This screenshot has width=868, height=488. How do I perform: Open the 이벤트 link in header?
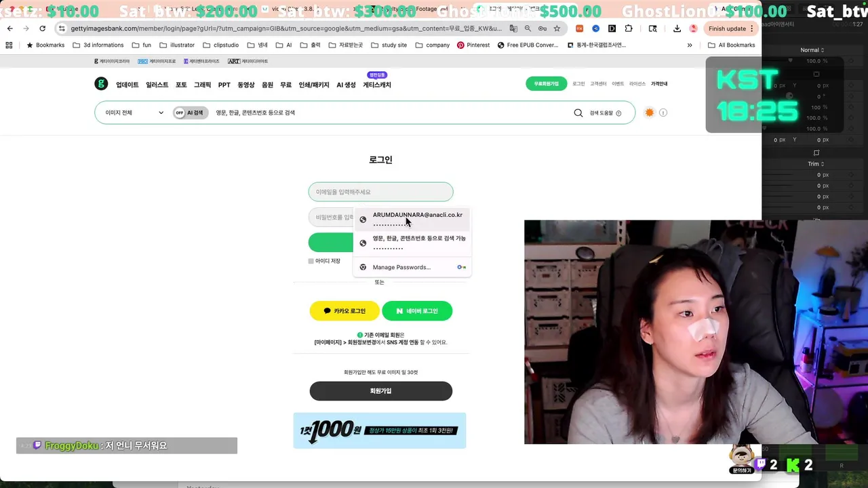618,84
